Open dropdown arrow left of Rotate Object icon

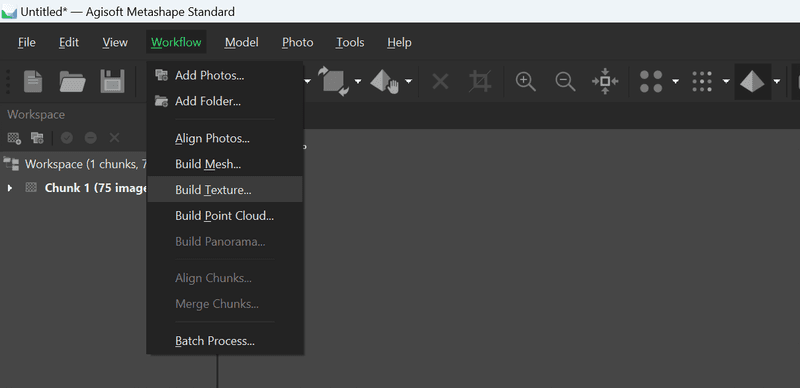pos(308,81)
